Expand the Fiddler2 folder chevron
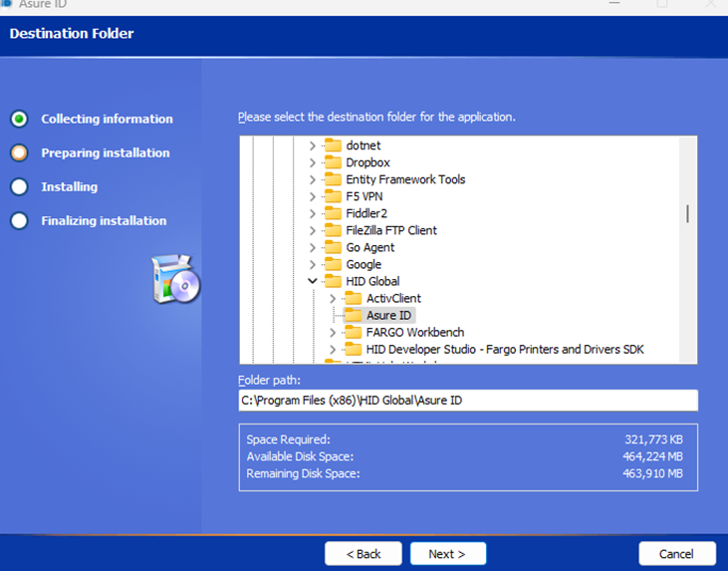The height and width of the screenshot is (571, 728). point(313,213)
